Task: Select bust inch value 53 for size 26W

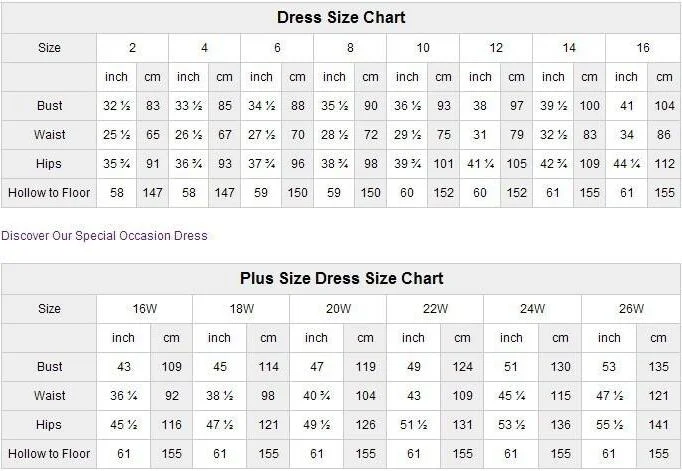Action: 609,367
